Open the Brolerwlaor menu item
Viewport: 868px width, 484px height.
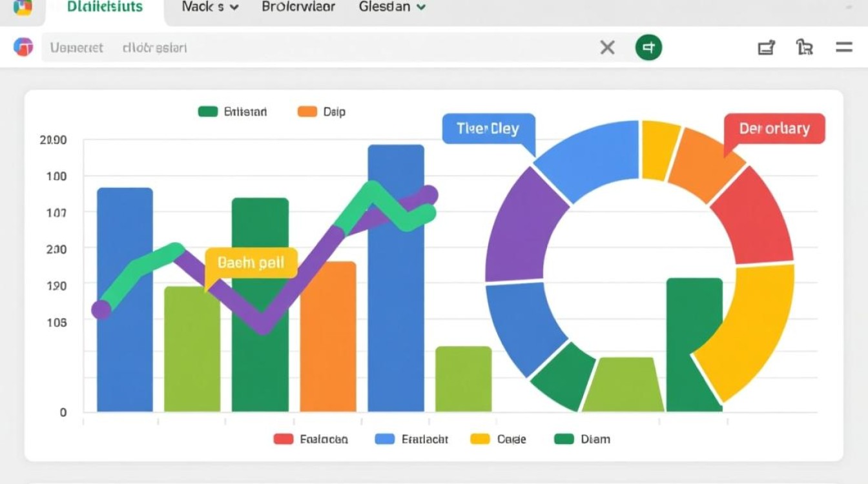pos(298,7)
